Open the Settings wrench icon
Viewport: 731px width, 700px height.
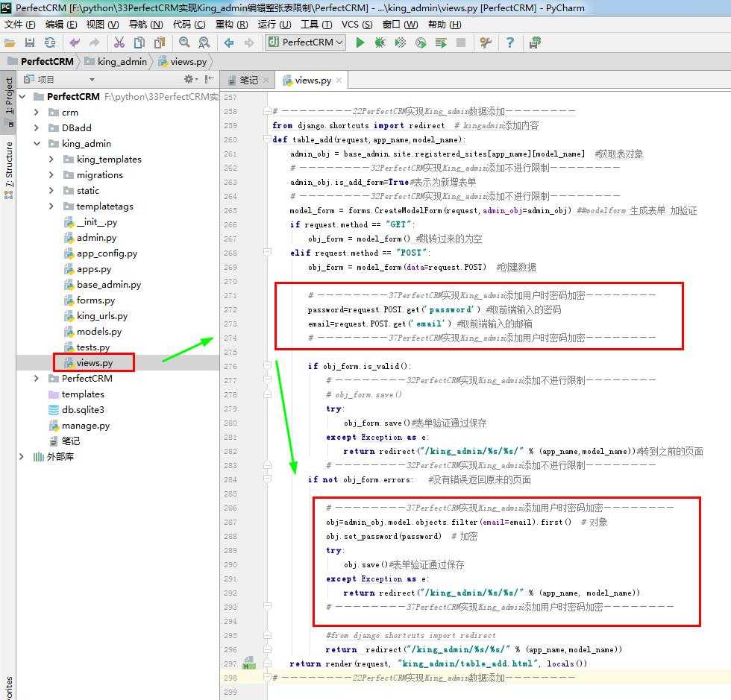486,43
